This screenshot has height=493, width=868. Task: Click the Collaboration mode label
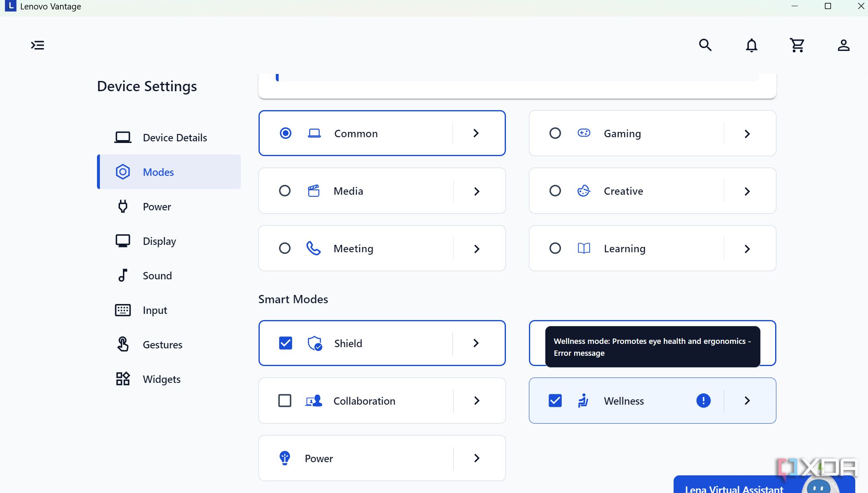click(x=364, y=401)
